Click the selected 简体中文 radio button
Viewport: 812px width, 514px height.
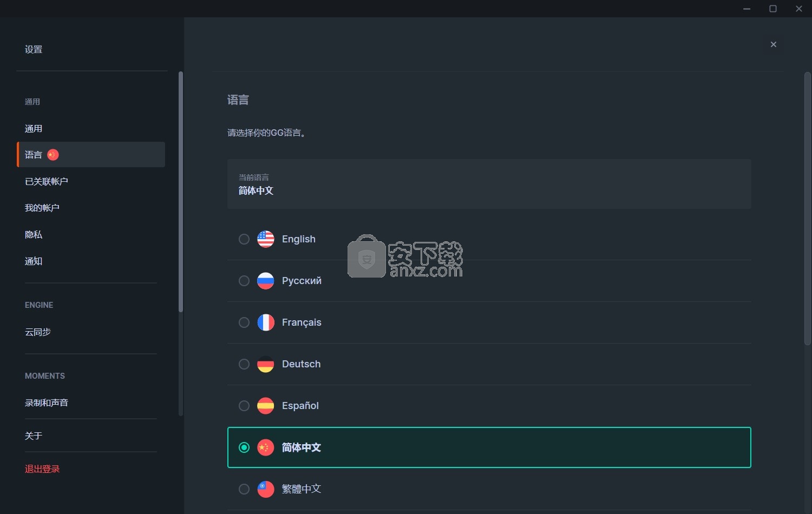coord(244,447)
